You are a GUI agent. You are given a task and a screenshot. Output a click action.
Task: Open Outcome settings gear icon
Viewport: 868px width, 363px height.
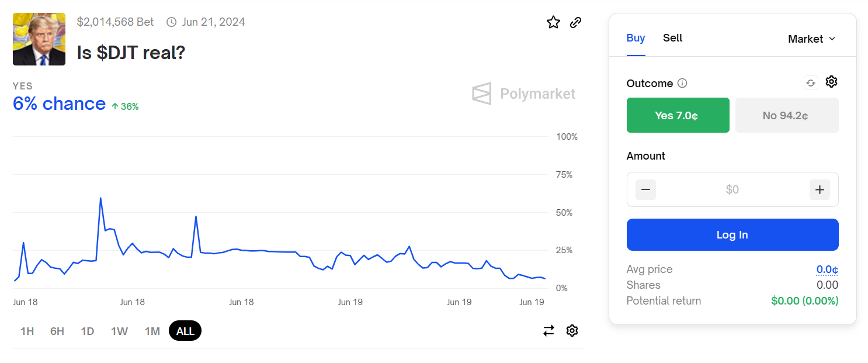click(x=831, y=82)
